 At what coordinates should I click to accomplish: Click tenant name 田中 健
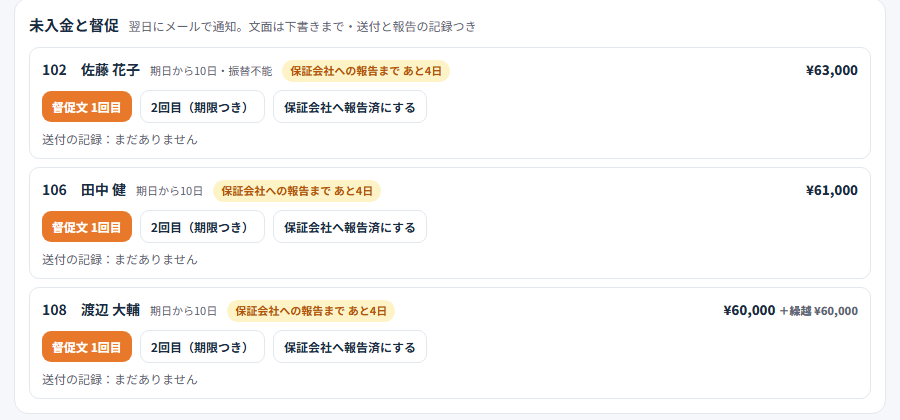click(103, 190)
